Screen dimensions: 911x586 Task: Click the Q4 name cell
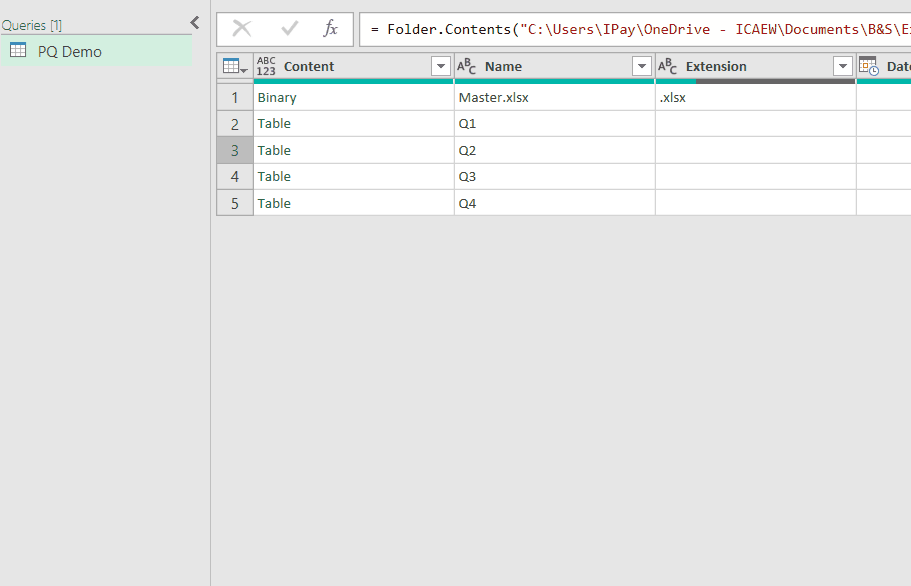[x=468, y=203]
